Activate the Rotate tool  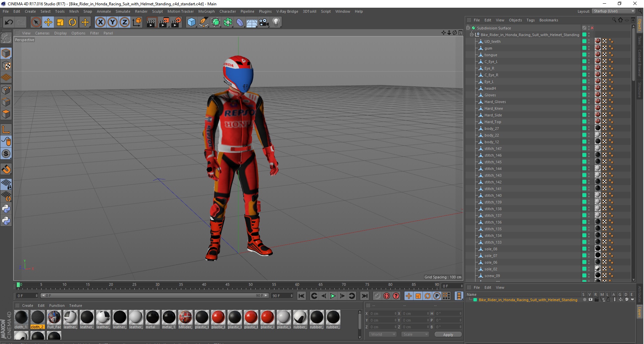[72, 22]
